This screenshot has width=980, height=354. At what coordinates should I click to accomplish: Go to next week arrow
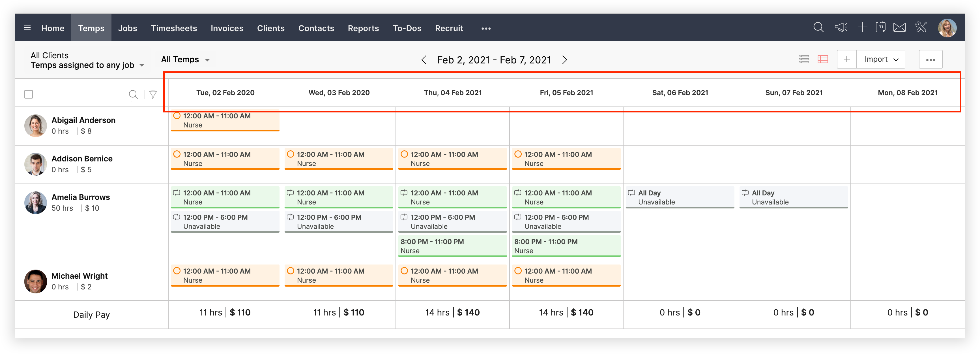(x=565, y=60)
